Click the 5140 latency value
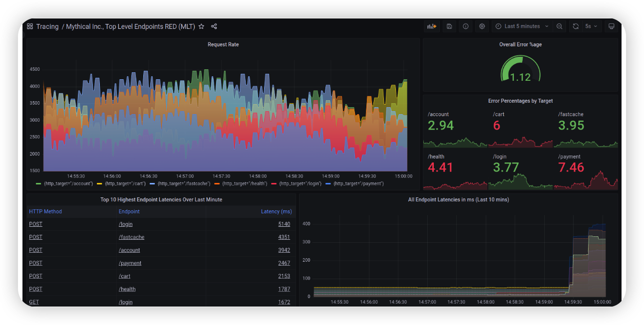Screen dimensions: 644x325 (x=284, y=224)
